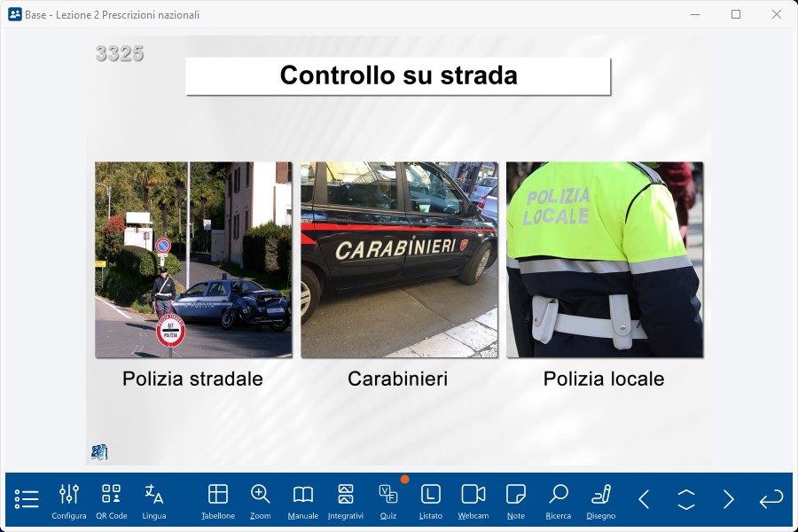Change language with Lingua button
The image size is (798, 532).
pos(154,501)
